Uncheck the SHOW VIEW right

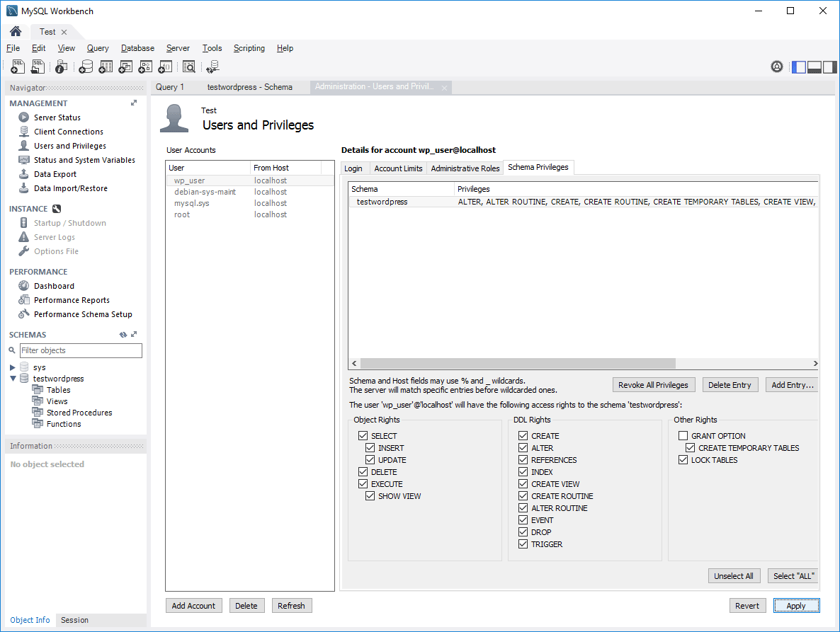point(370,496)
